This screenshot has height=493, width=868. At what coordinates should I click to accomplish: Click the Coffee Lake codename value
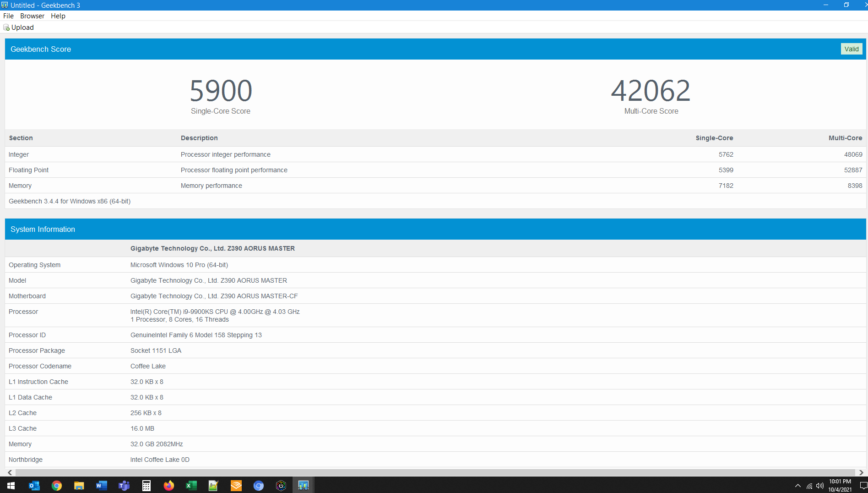coord(148,366)
